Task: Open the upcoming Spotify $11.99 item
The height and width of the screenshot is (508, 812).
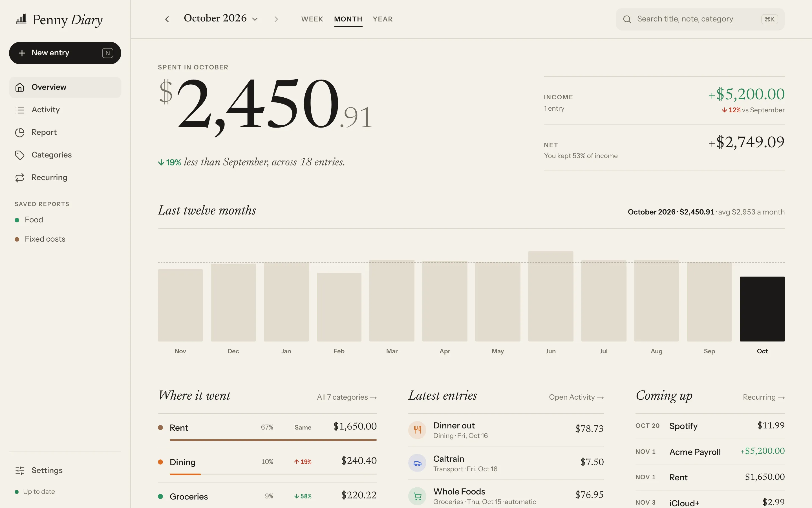Action: pos(710,426)
